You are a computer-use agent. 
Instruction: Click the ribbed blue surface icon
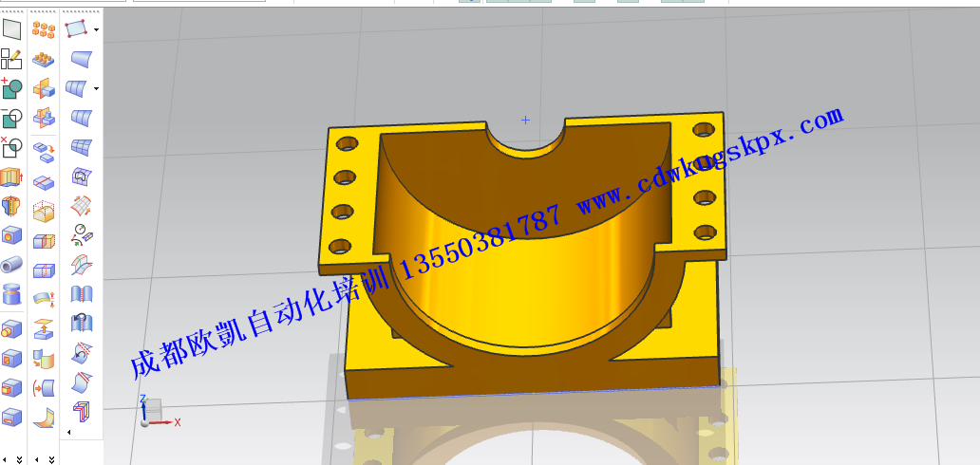(x=82, y=118)
